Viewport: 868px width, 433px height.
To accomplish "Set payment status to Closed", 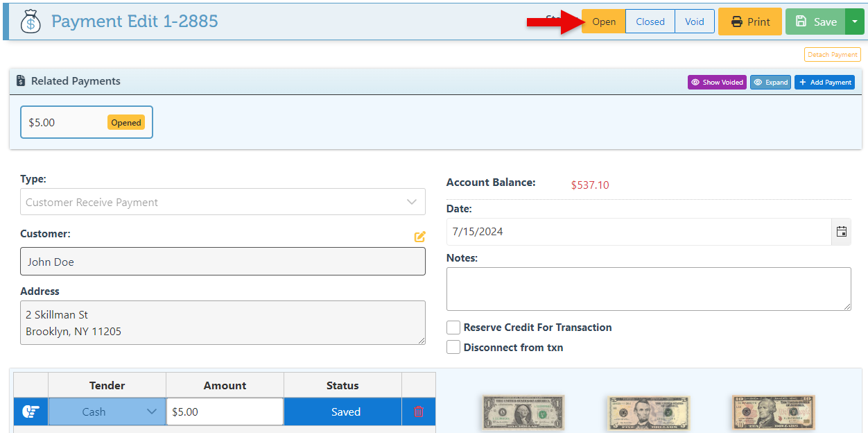I will (650, 22).
